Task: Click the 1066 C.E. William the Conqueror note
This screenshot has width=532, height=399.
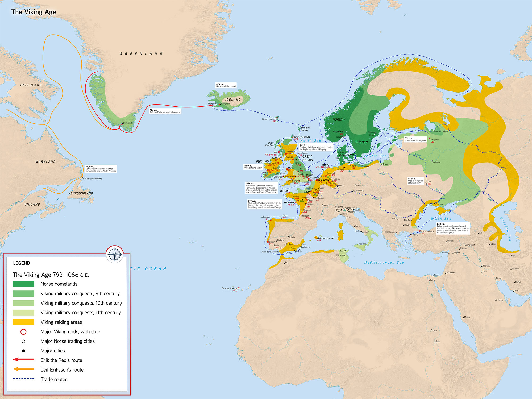Action: 261,188
